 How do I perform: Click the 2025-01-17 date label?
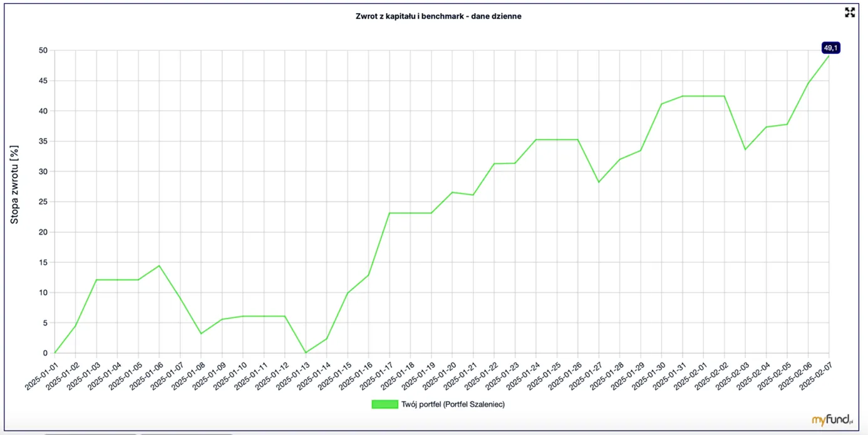point(376,376)
